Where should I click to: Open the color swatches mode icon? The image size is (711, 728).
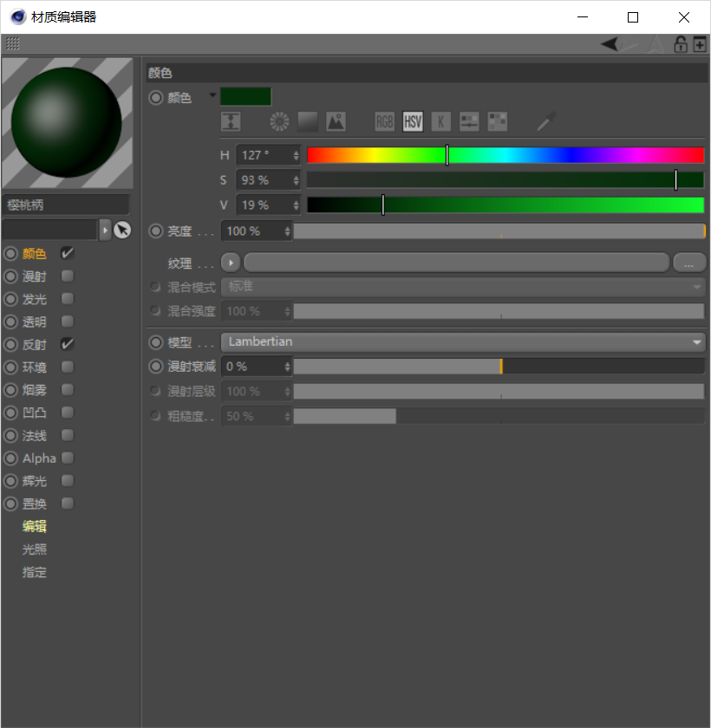(x=498, y=121)
